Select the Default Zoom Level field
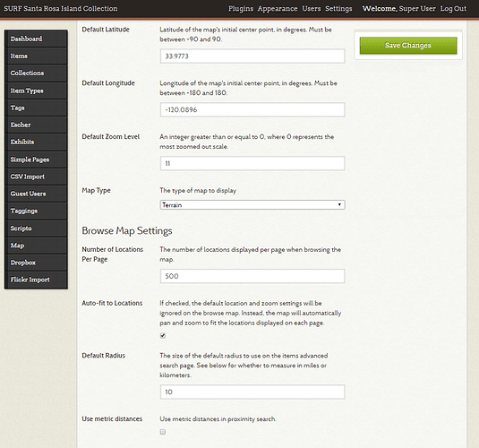This screenshot has width=479, height=448. click(x=252, y=164)
